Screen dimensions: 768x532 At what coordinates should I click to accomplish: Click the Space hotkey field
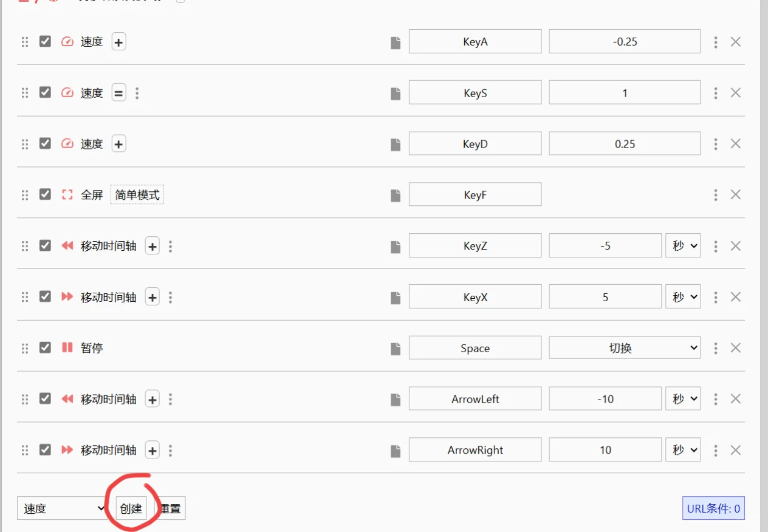pos(475,348)
